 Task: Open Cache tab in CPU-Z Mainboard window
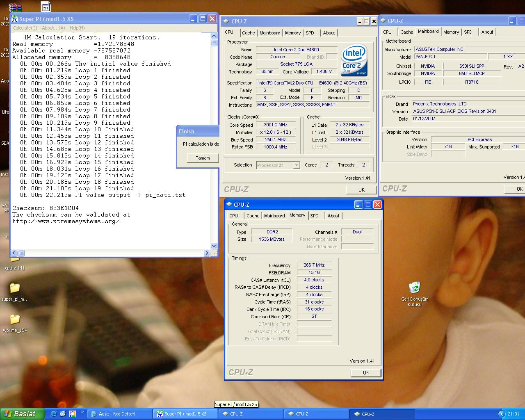click(x=407, y=32)
